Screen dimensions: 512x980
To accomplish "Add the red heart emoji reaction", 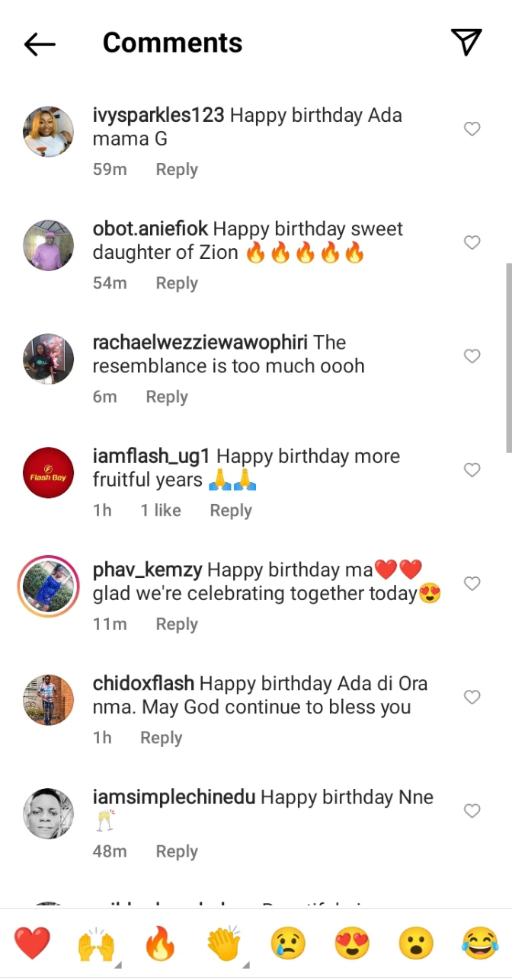I will coord(32,944).
